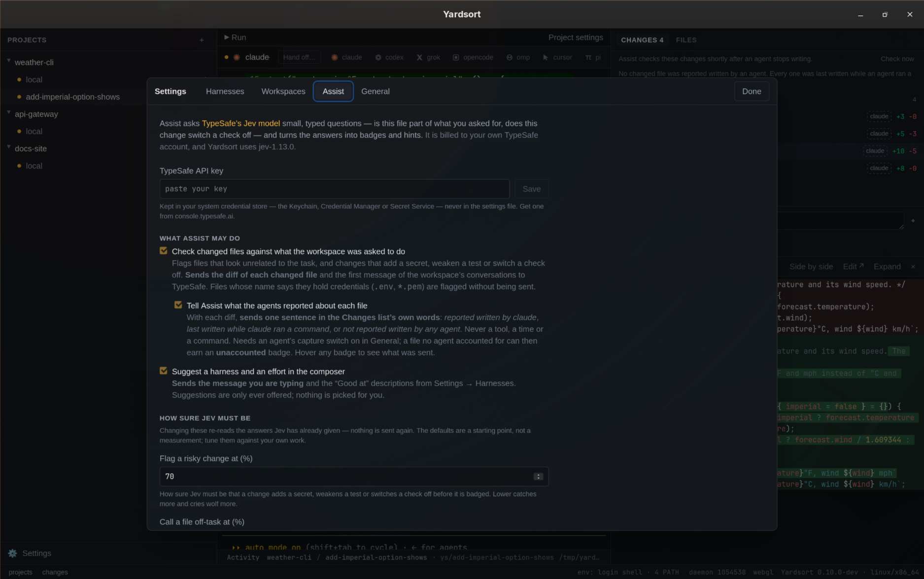
Task: Click Edit in the diff toolbar
Action: 854,267
